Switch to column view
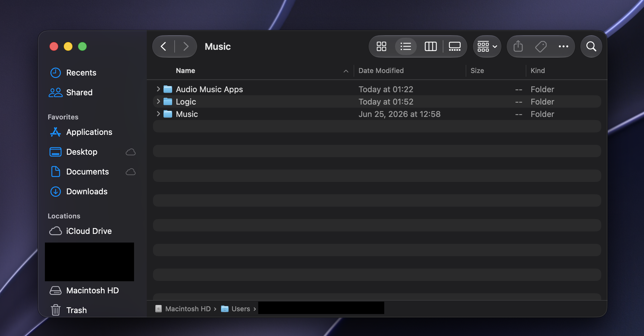The image size is (644, 336). pyautogui.click(x=430, y=46)
